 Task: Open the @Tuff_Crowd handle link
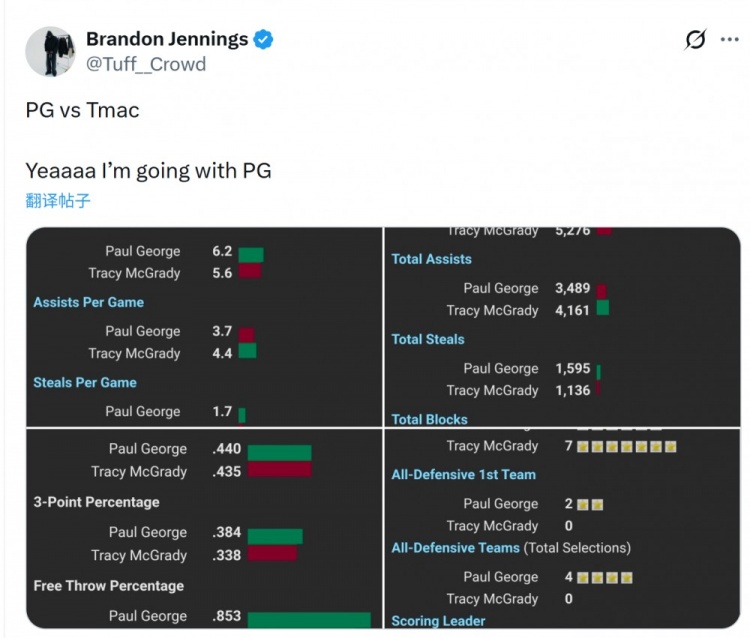(146, 64)
